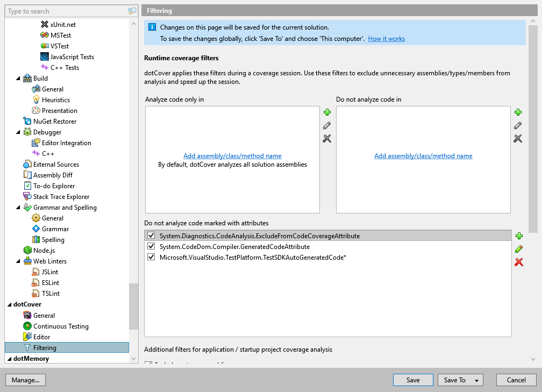The width and height of the screenshot is (542, 392).
Task: Collapse the Build tree node
Action: click(19, 79)
